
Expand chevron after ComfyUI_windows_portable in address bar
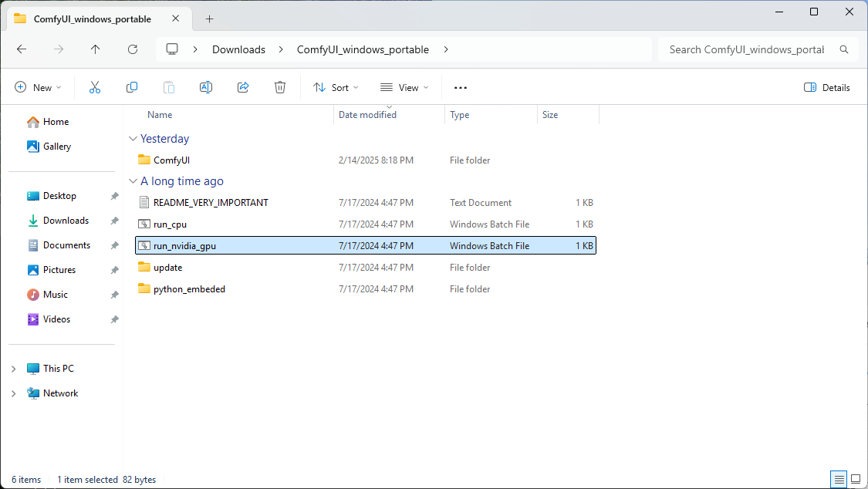click(x=446, y=49)
